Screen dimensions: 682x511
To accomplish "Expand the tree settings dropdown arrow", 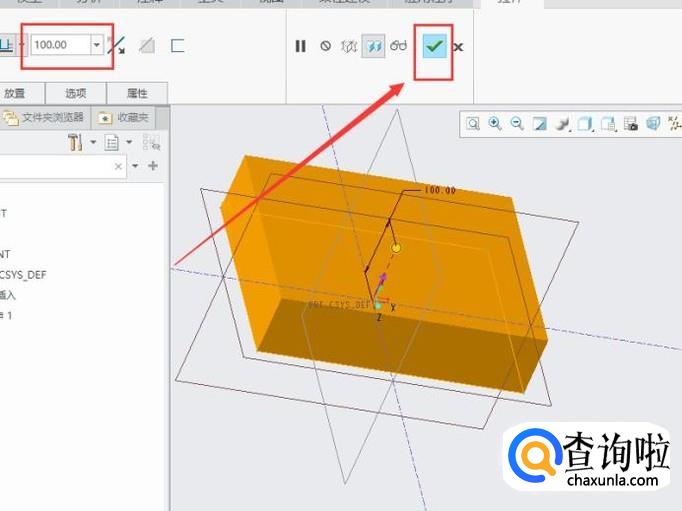I will point(93,142).
